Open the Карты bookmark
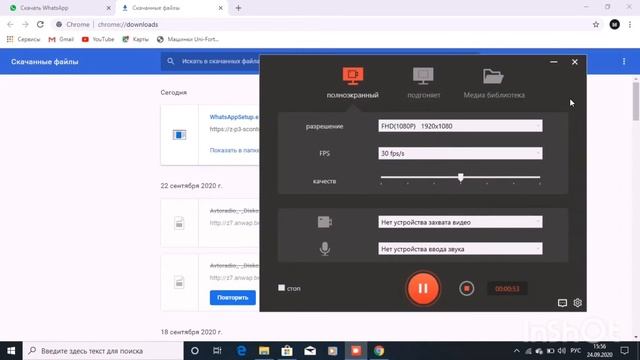This screenshot has width=640, height=360. (136, 39)
